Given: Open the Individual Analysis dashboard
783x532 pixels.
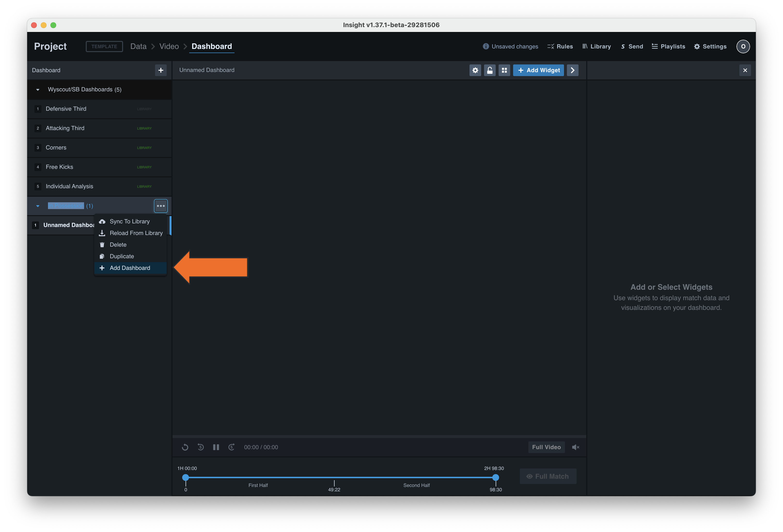Looking at the screenshot, I should (99, 186).
